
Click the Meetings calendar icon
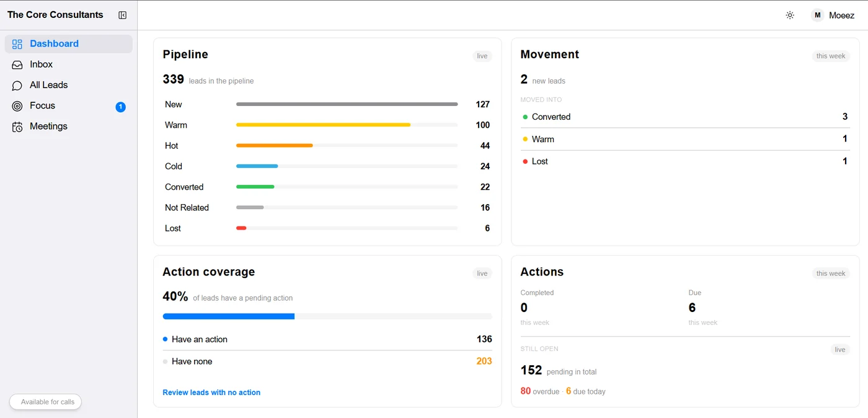pyautogui.click(x=17, y=127)
